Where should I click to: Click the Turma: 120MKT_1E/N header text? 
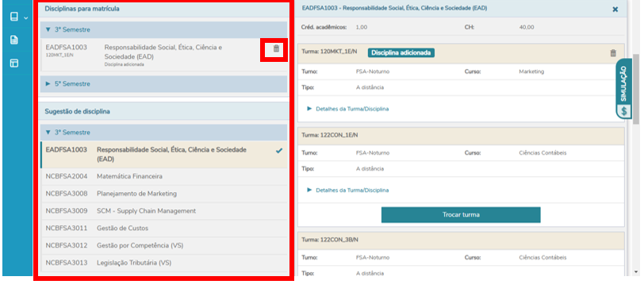pos(329,52)
